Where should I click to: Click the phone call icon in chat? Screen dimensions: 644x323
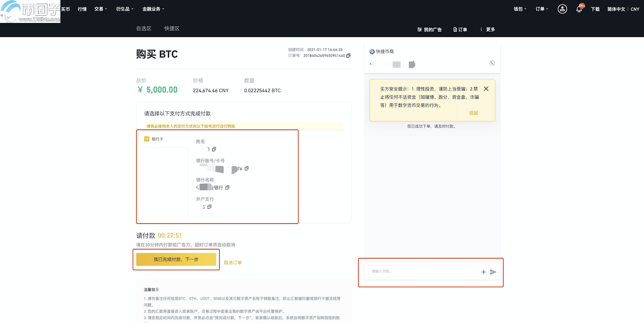492,63
